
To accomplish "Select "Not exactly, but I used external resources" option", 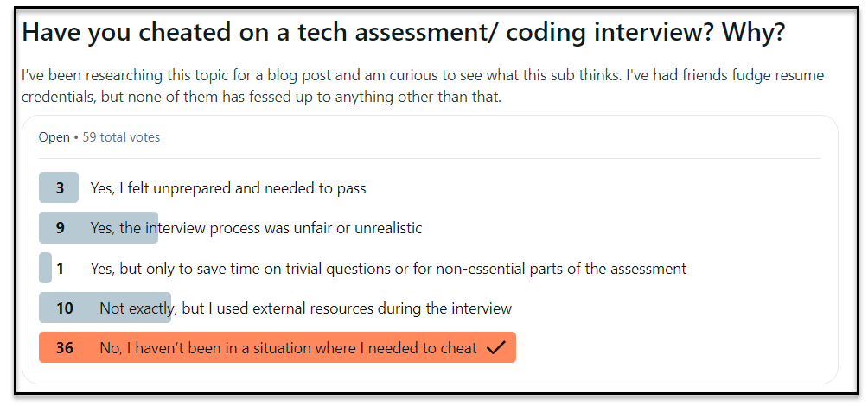I will point(305,308).
